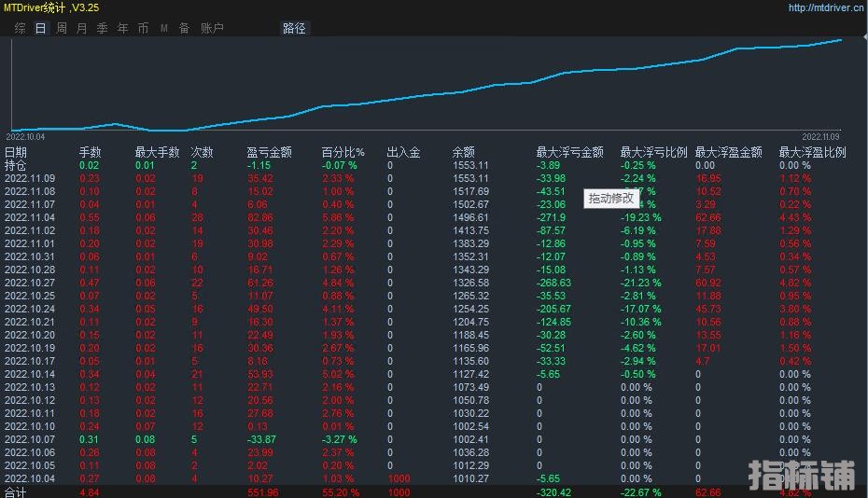Switch to the 综 summary tab
This screenshot has height=498, width=868.
(20, 28)
